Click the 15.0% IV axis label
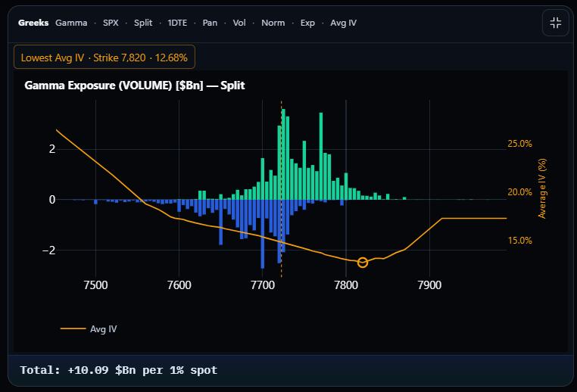577x392 pixels. point(520,241)
